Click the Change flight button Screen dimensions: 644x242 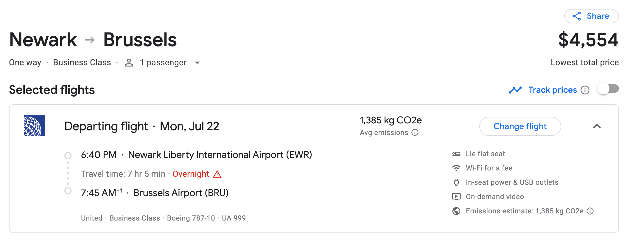coord(520,126)
